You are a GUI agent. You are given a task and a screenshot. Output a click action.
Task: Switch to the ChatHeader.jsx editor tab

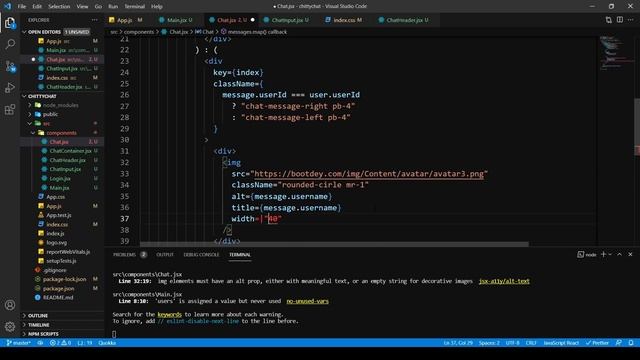(x=407, y=20)
